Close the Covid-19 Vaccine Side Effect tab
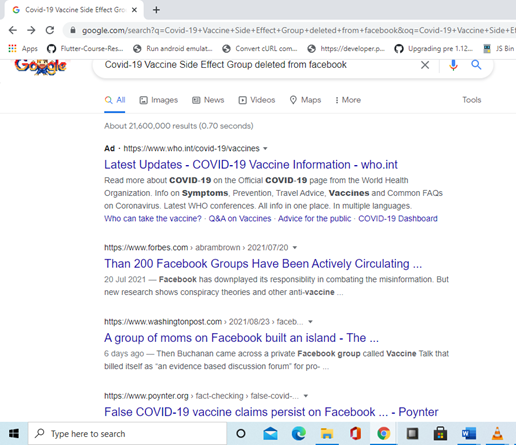The width and height of the screenshot is (516, 445). point(134,10)
